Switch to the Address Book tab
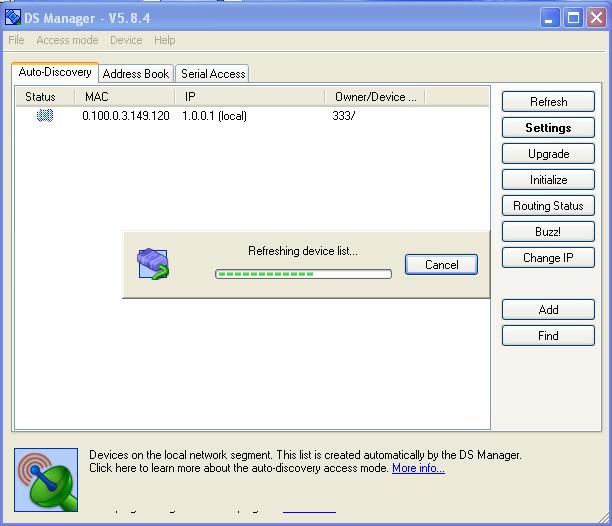The image size is (612, 526). click(136, 74)
